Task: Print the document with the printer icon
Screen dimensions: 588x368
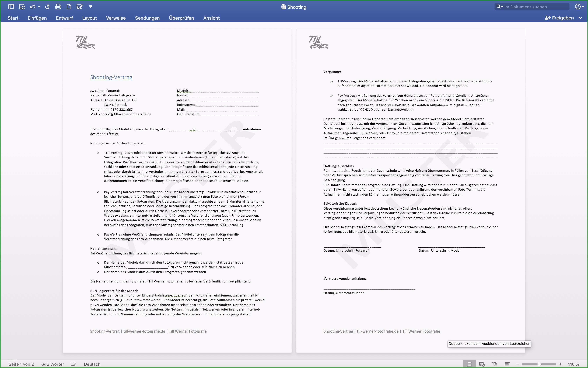Action: [58, 7]
